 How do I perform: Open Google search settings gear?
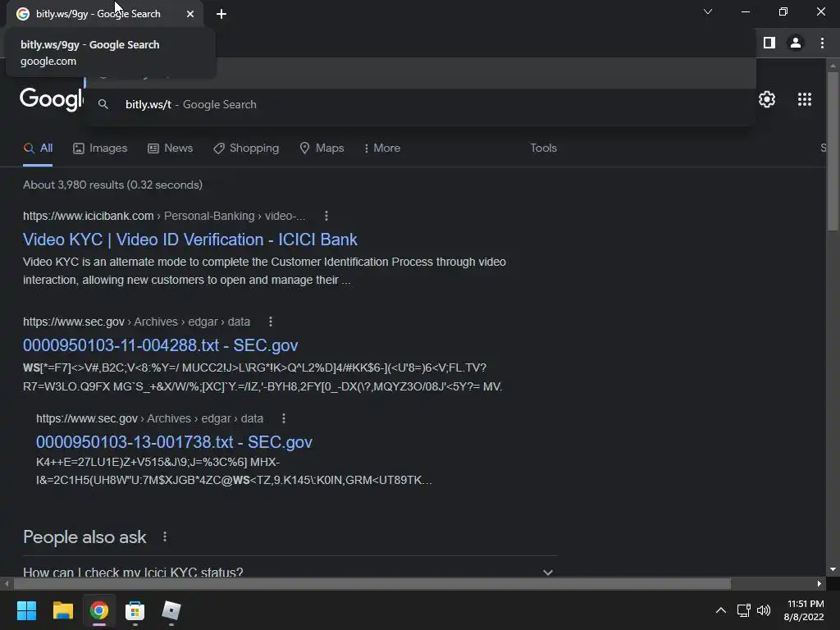[767, 99]
